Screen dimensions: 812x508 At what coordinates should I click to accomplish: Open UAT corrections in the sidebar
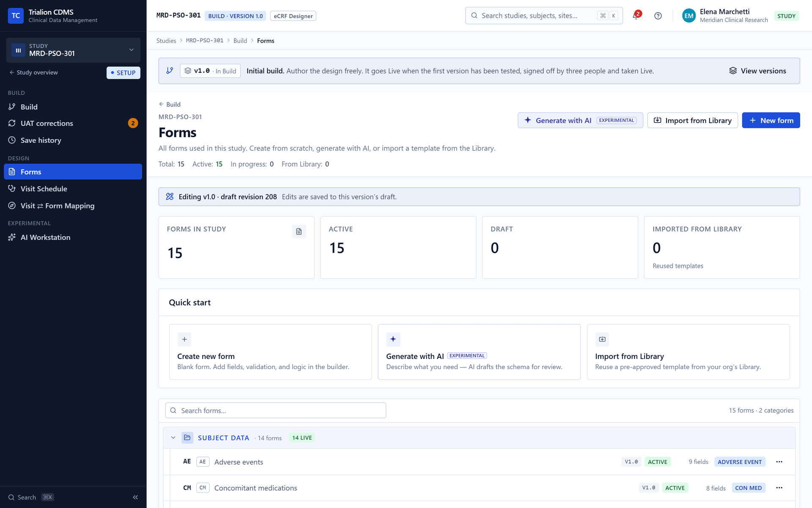point(73,123)
